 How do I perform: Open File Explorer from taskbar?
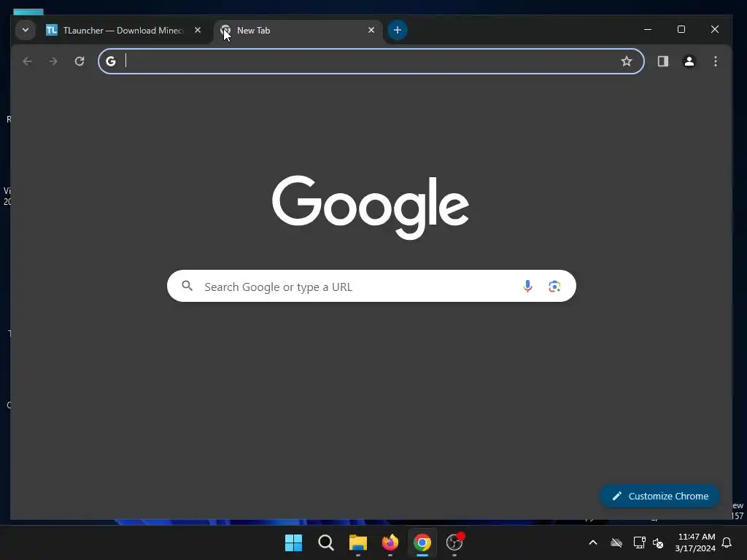357,542
